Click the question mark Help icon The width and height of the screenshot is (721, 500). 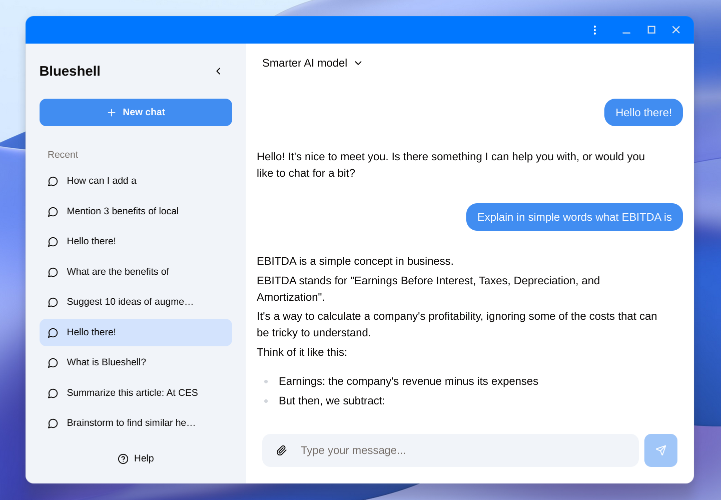123,459
